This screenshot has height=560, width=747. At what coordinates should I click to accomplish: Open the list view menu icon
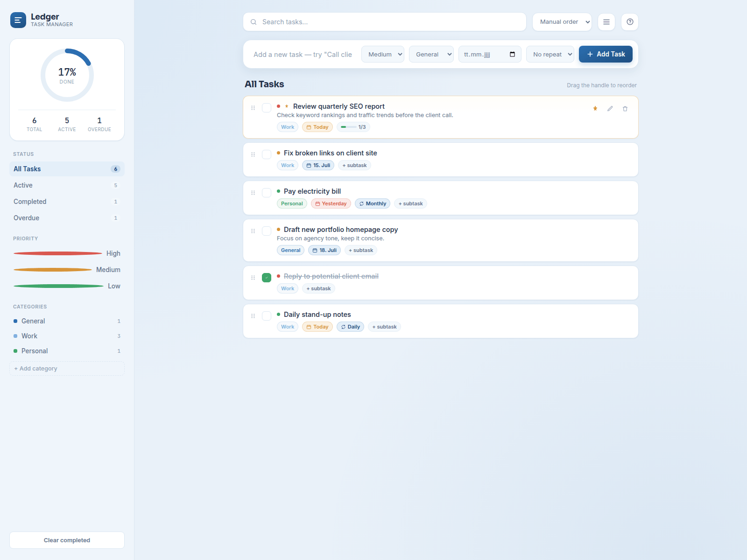[x=606, y=22]
